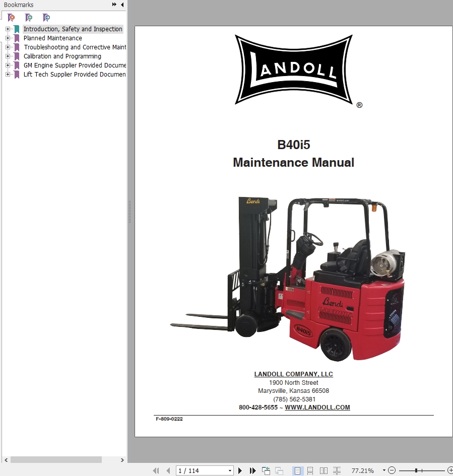The image size is (453, 476).
Task: Collapse the Bookmarks panel arrow
Action: [122, 5]
